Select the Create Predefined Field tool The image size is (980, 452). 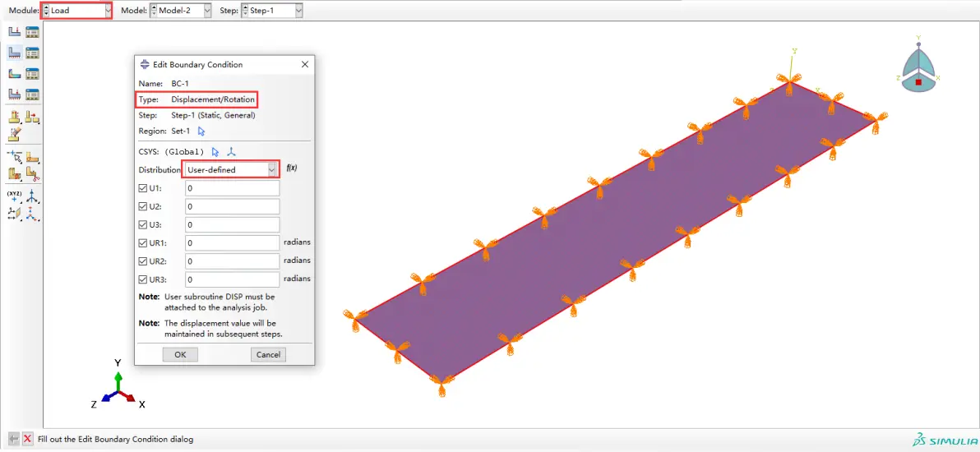pos(14,74)
